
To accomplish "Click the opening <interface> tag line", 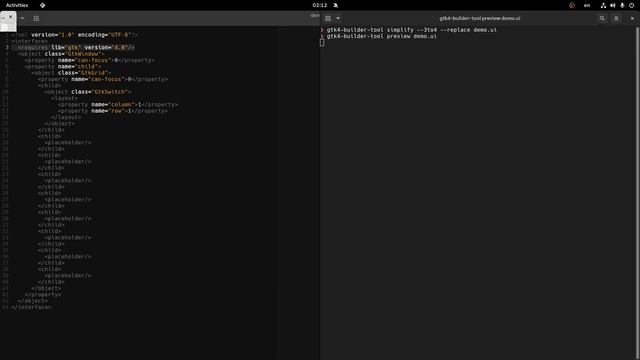I will 29,41.
